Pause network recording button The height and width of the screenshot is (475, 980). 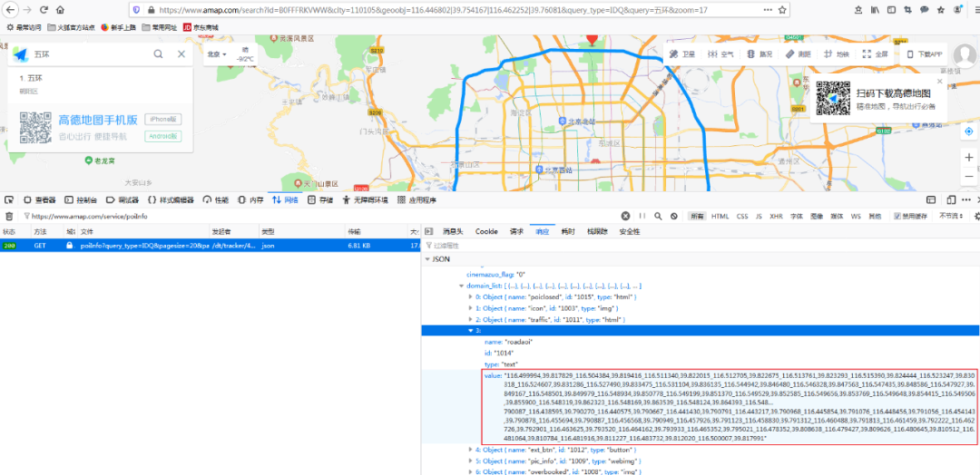pos(642,216)
